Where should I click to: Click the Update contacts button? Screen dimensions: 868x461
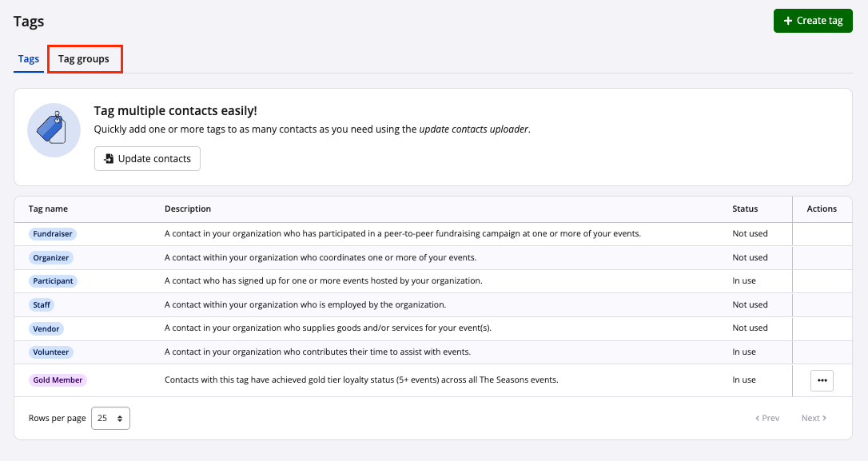[147, 159]
